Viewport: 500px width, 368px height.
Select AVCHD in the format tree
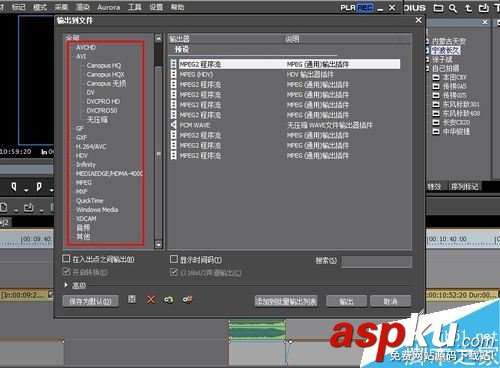click(86, 47)
